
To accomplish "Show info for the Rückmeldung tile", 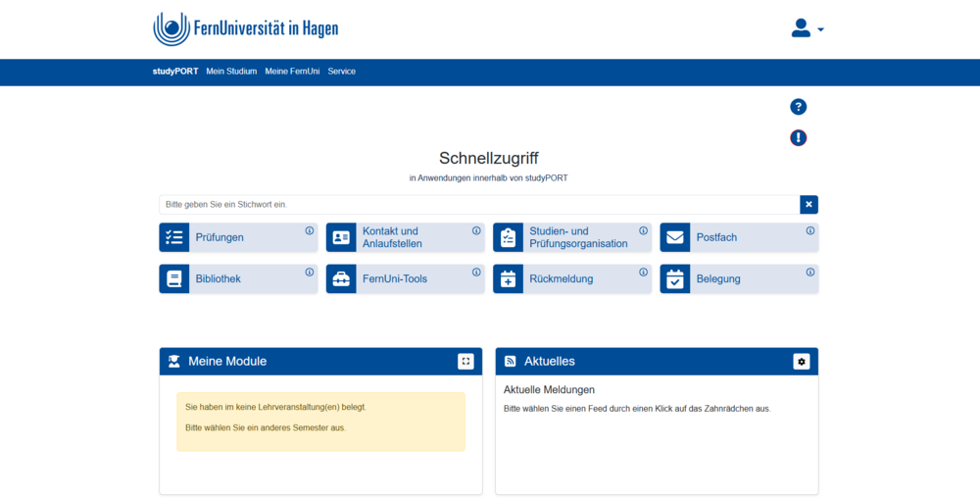I will point(643,272).
